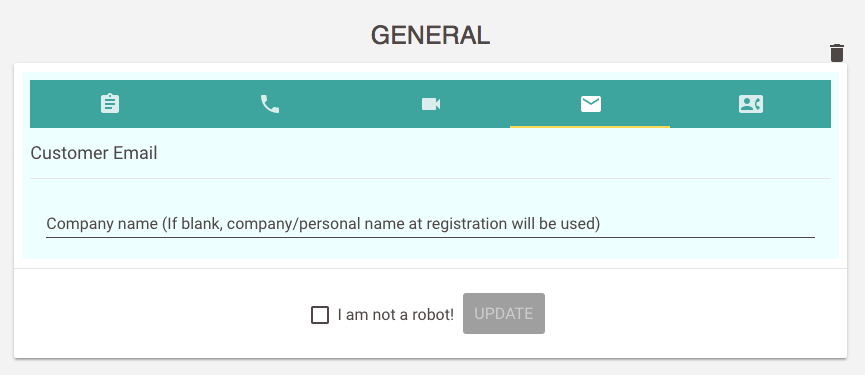Focus the Company name input field

click(x=430, y=224)
